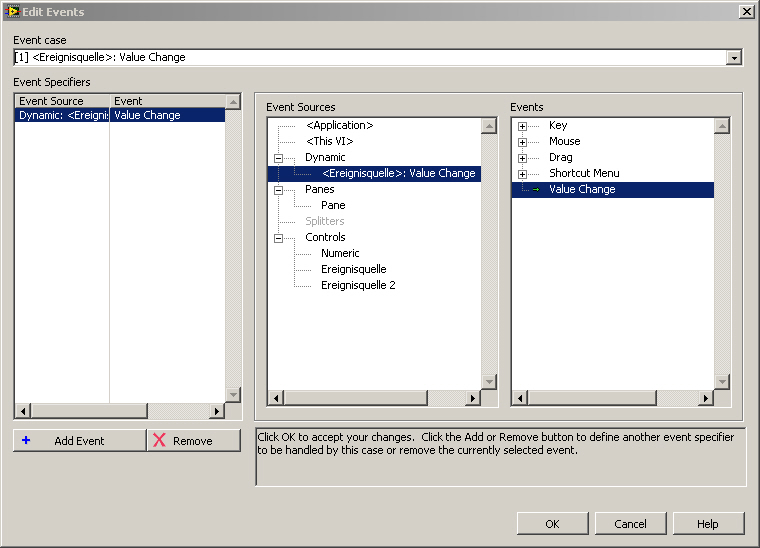Select the Drag event label
The width and height of the screenshot is (760, 548).
[x=561, y=157]
